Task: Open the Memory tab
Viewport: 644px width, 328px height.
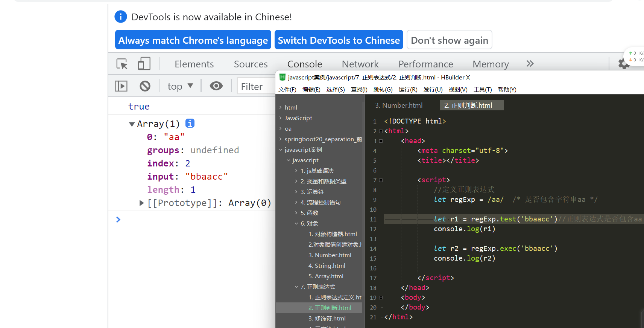Action: point(491,64)
